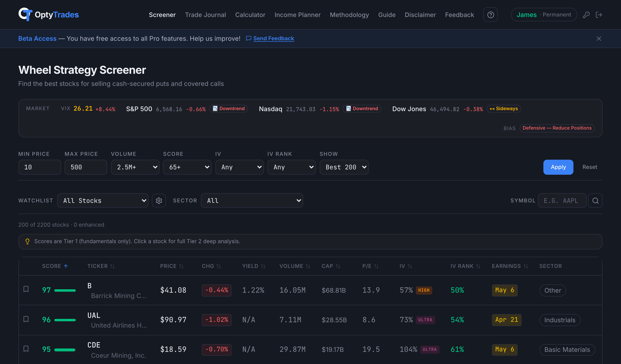Open the Volume filter dropdown
621x364 pixels.
(x=135, y=167)
